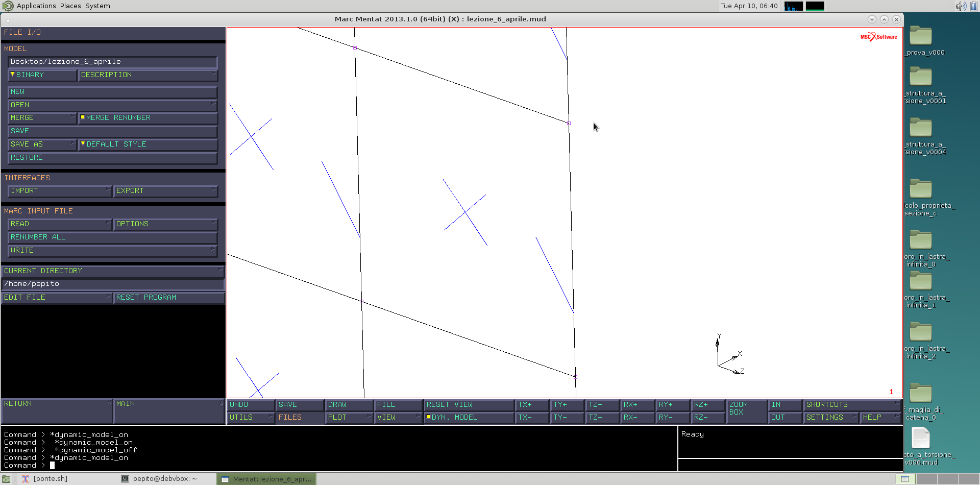Click the CURRENT DIRECTORY button
Screen dimensions: 980x485
[113, 271]
